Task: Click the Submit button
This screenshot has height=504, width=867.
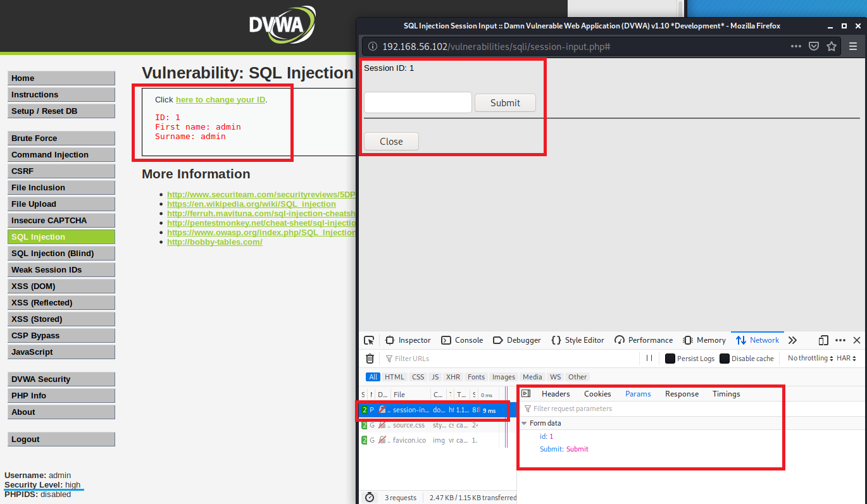Action: tap(505, 102)
